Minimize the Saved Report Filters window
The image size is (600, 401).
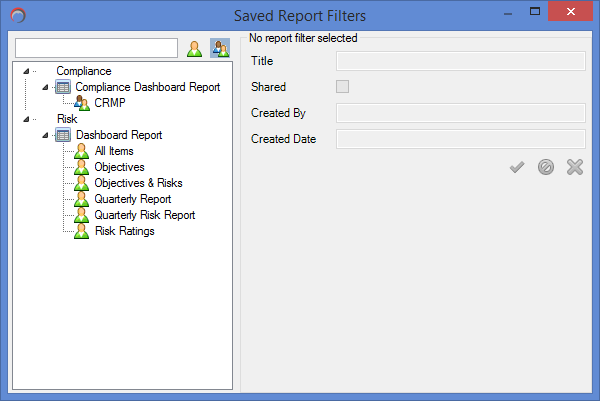pyautogui.click(x=508, y=14)
